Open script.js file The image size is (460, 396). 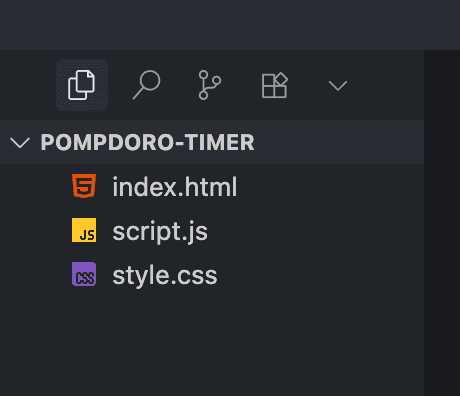point(212,231)
